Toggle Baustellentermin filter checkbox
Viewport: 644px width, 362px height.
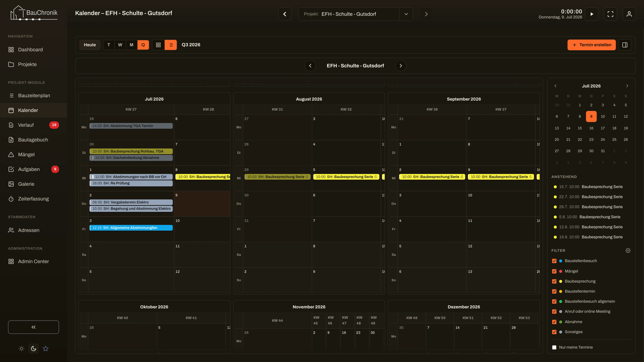pyautogui.click(x=554, y=291)
